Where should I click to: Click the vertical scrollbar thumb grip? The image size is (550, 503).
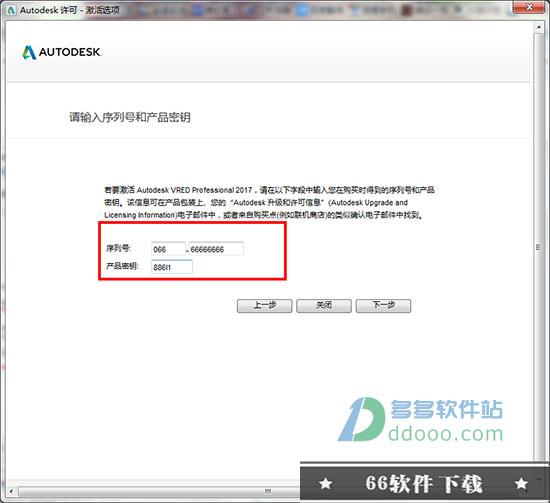pyautogui.click(x=538, y=247)
